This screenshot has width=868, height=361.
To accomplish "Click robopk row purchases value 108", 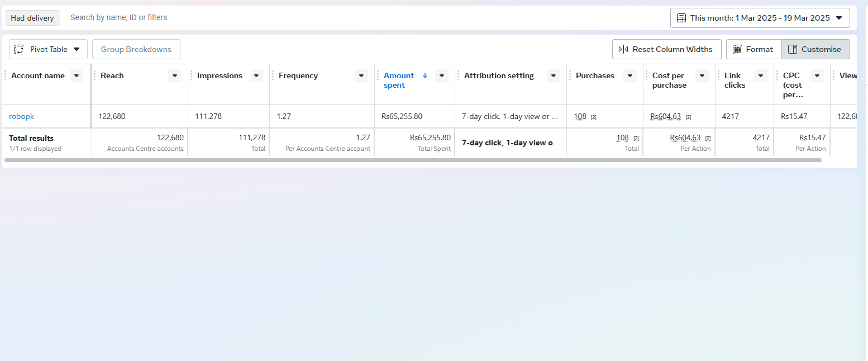I will click(x=580, y=116).
